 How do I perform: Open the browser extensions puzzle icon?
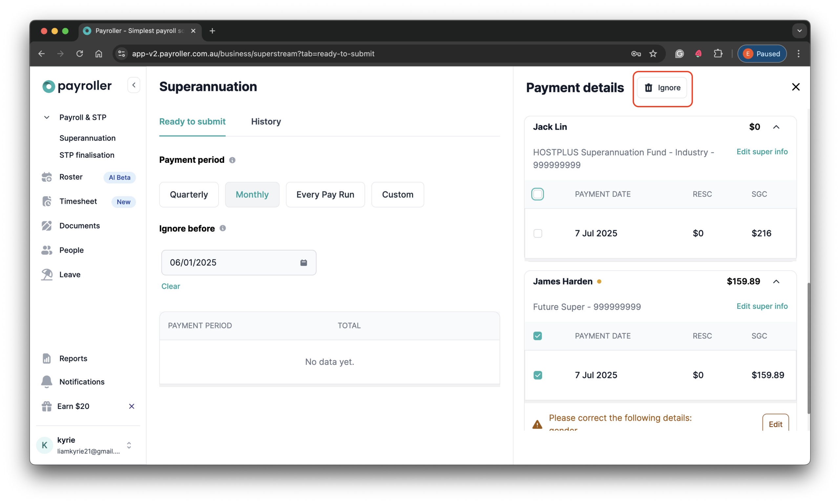click(718, 54)
